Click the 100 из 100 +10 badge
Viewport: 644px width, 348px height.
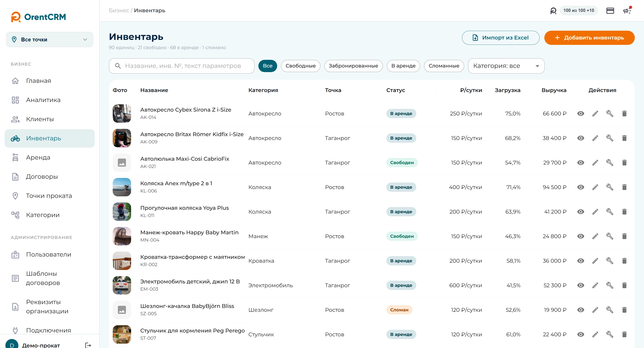[578, 11]
